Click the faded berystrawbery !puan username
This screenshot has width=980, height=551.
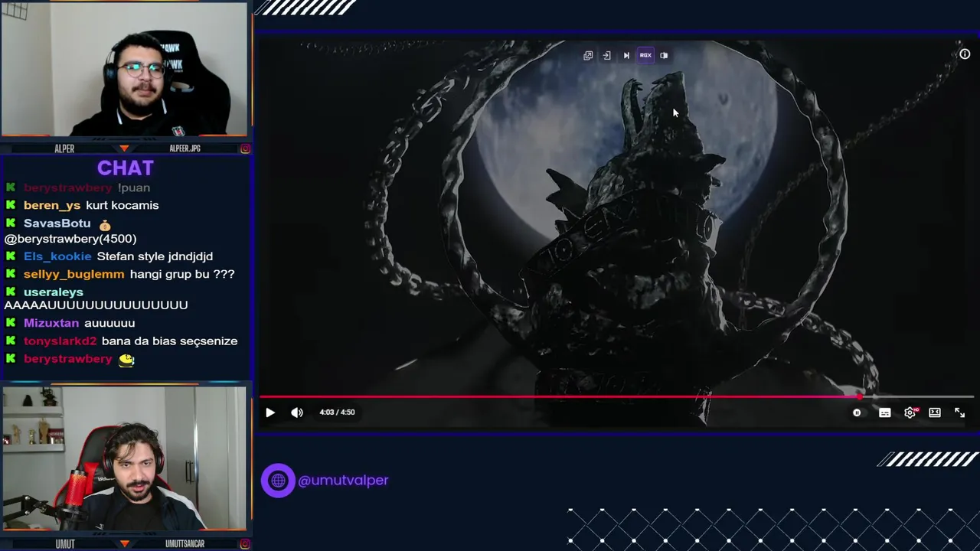click(x=68, y=187)
